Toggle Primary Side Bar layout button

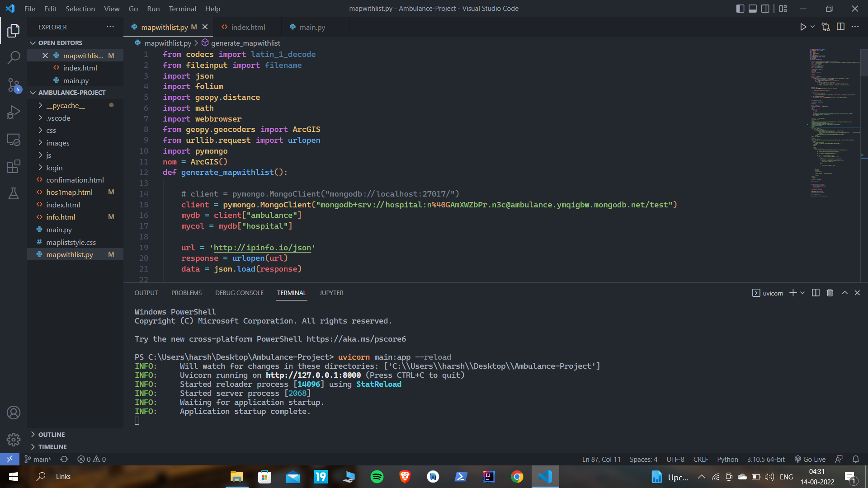(x=740, y=9)
